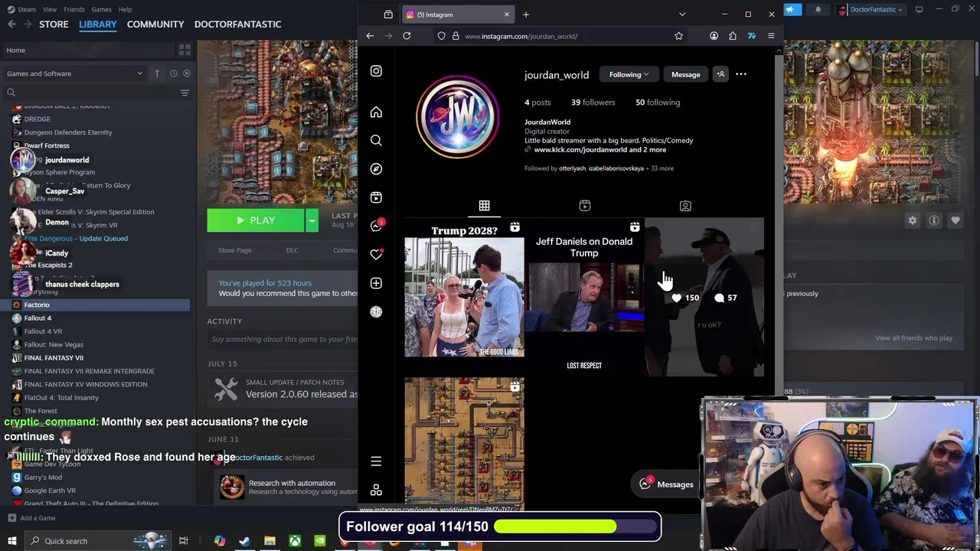980x551 pixels.
Task: Open Steam game info icon
Action: point(934,220)
